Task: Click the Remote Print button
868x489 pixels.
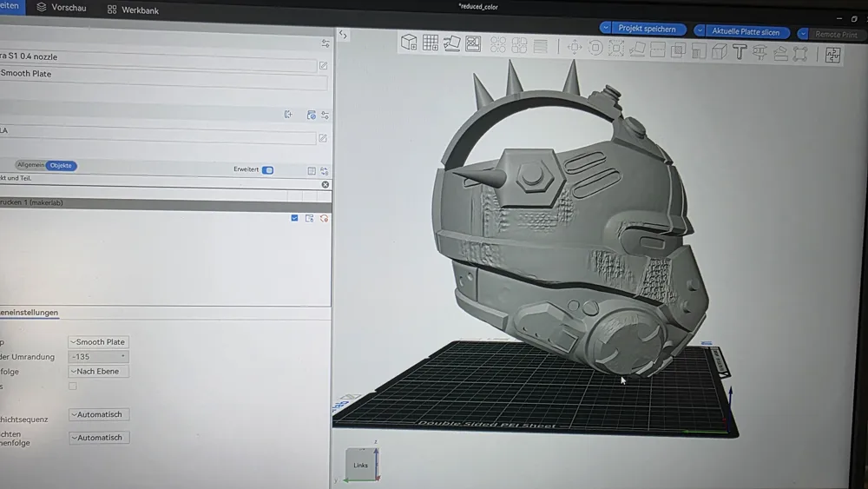Action: pos(835,35)
